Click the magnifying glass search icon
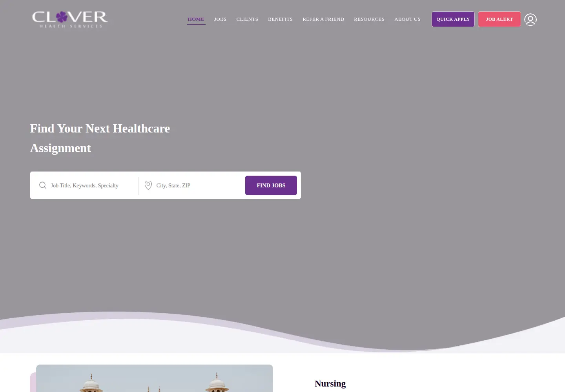 click(x=43, y=185)
